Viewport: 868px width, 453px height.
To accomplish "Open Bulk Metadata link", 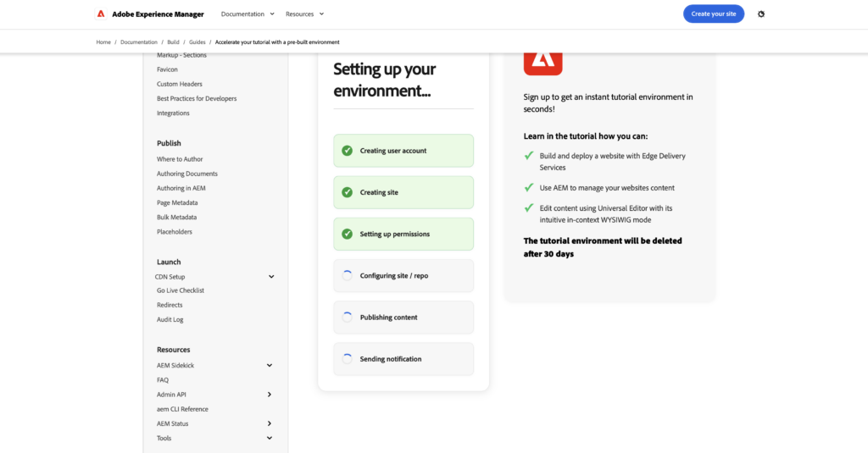I will click(176, 218).
